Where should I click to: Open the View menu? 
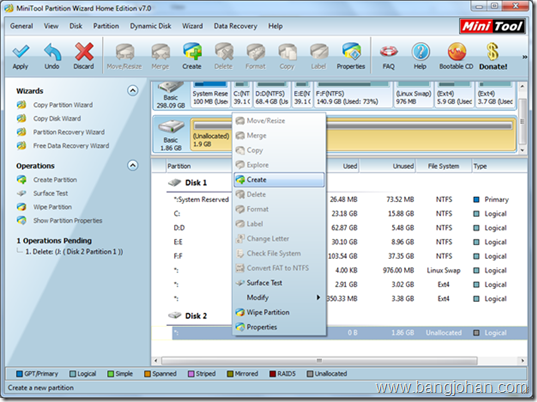[51, 26]
